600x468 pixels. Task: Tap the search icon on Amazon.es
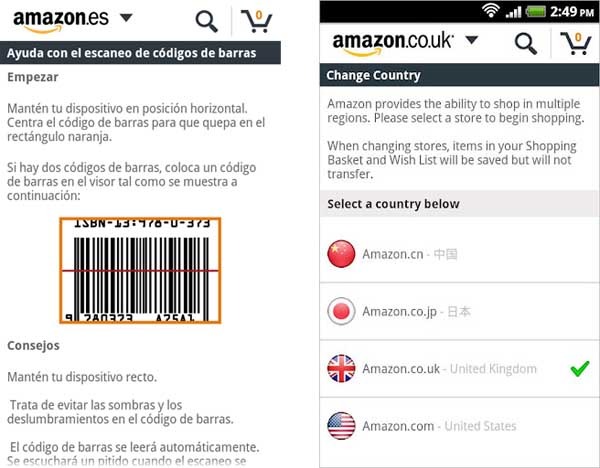coord(206,20)
